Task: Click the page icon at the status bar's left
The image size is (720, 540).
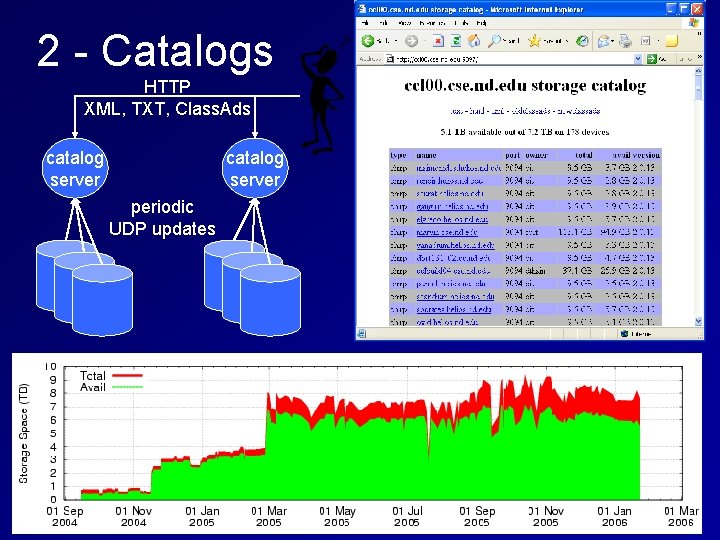Action: click(361, 334)
